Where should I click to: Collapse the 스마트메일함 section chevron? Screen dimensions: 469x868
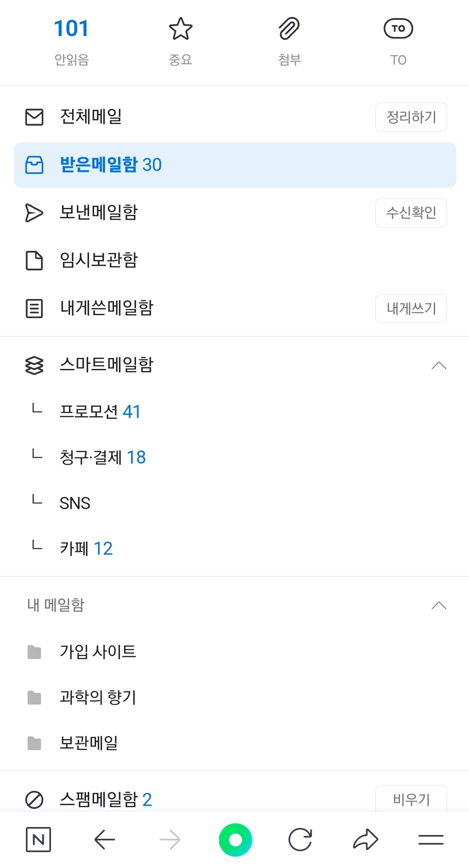coord(439,365)
